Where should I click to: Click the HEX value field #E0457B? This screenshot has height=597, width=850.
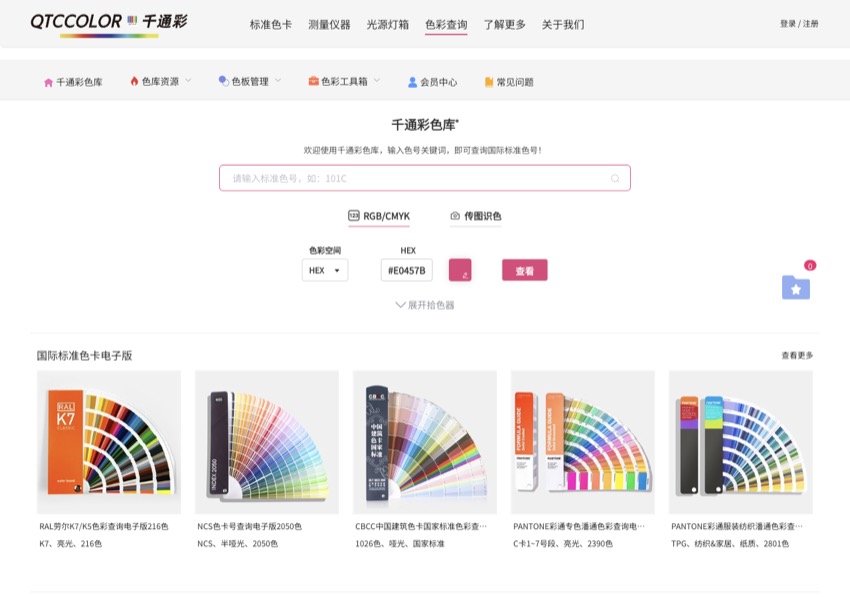407,270
